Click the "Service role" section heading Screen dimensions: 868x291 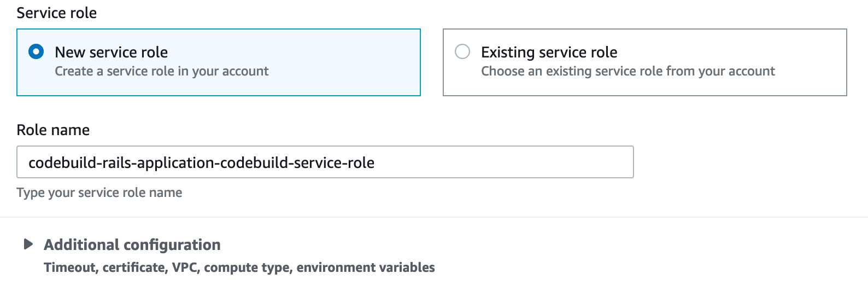click(x=57, y=13)
